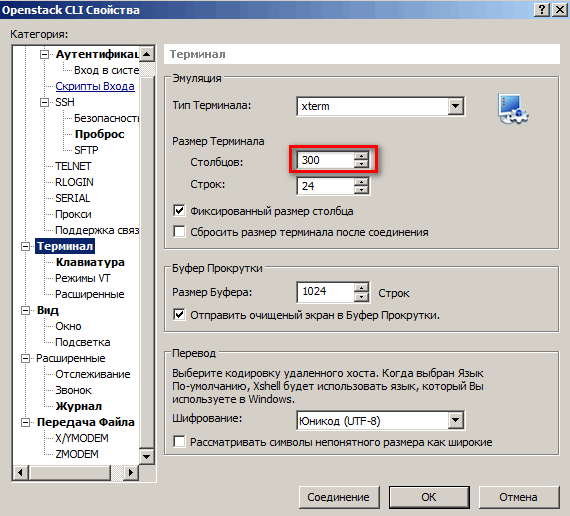Select ZMODEM tree item
Screen dimensions: 570x516
click(77, 454)
